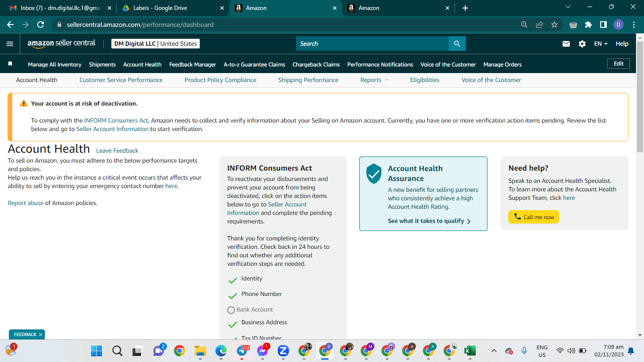644x362 pixels.
Task: Click the taskbar notification bell
Action: click(631, 351)
